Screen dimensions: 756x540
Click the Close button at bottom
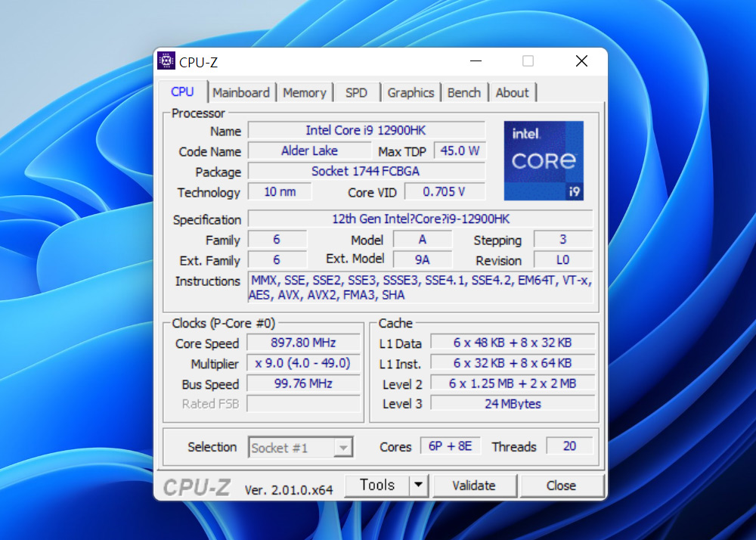[x=561, y=486]
